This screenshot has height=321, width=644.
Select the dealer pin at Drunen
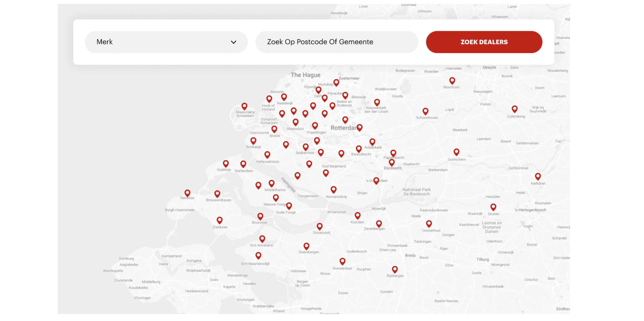[493, 207]
